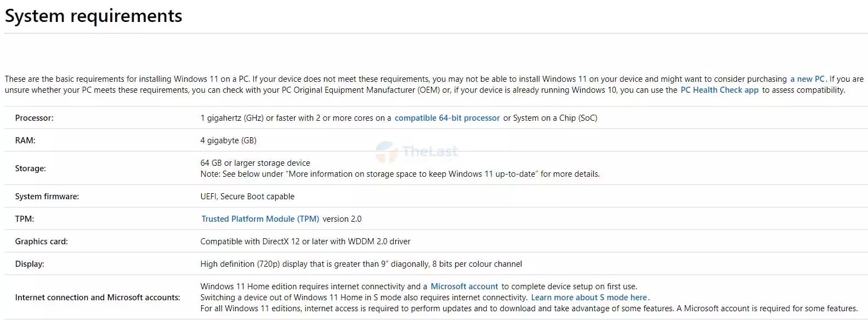Image resolution: width=868 pixels, height=320 pixels.
Task: Click the RAM row label
Action: point(25,141)
